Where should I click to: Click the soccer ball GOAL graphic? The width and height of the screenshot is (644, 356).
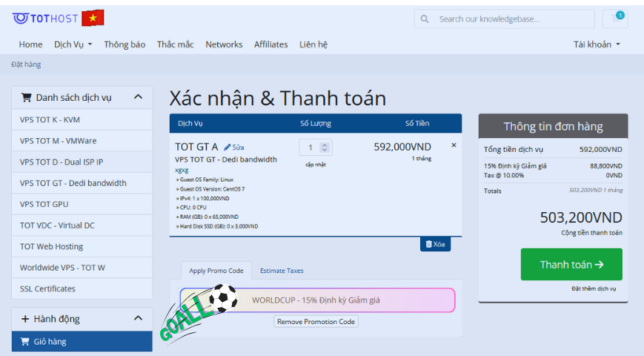(x=199, y=313)
